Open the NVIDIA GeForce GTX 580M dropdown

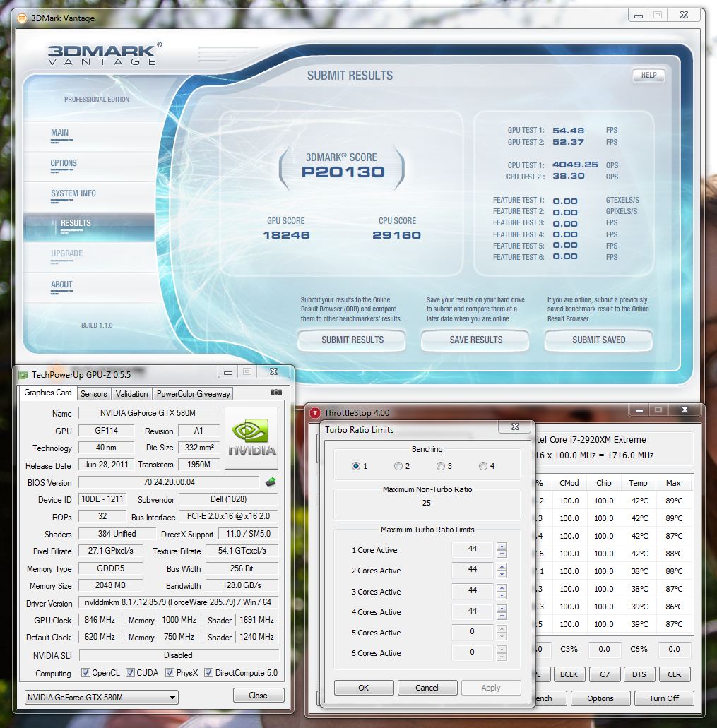[101, 698]
